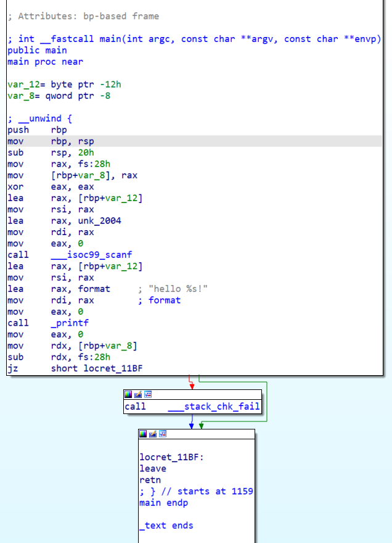Click the "locret_11BF:" label line
Viewport: 392px width, 543px height.
point(171,457)
